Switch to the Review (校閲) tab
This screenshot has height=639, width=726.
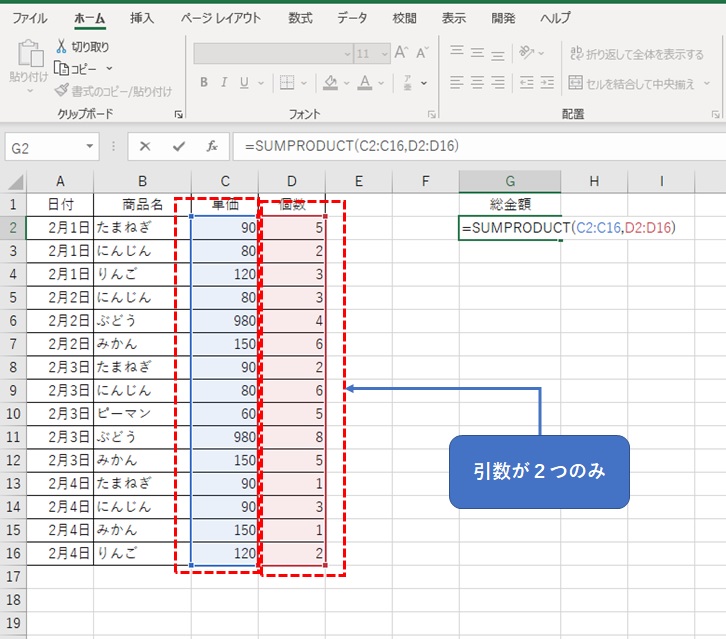coord(404,19)
